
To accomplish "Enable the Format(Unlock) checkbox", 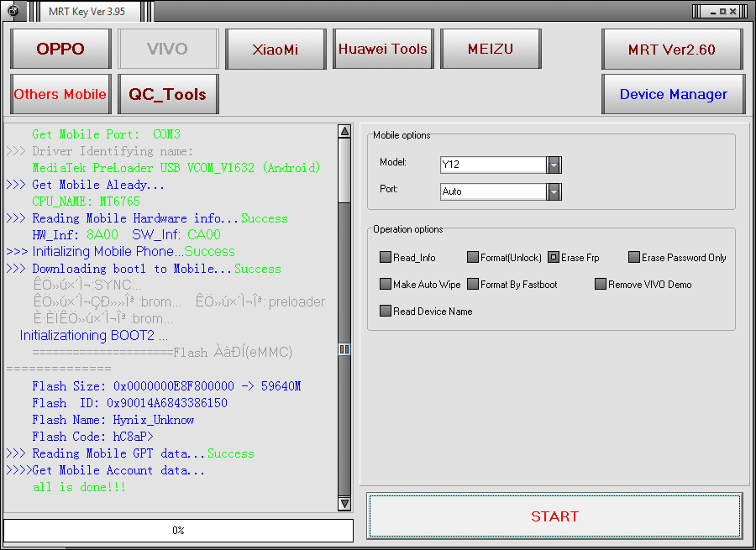I will tap(472, 257).
